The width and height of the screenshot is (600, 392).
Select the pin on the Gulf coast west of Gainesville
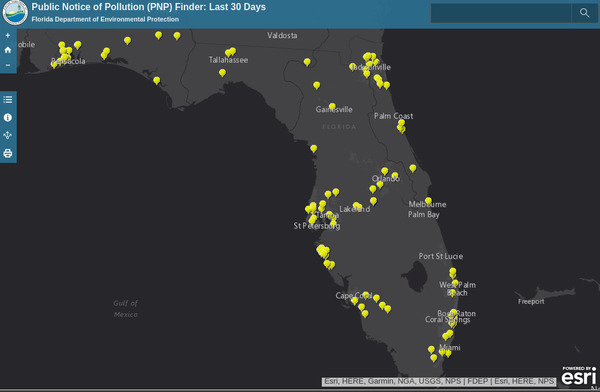pyautogui.click(x=314, y=149)
